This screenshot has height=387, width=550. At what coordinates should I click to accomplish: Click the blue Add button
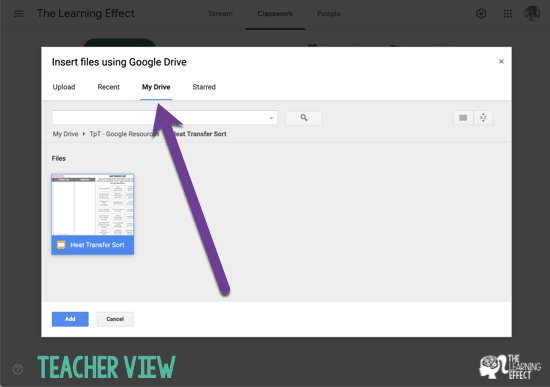coord(70,319)
